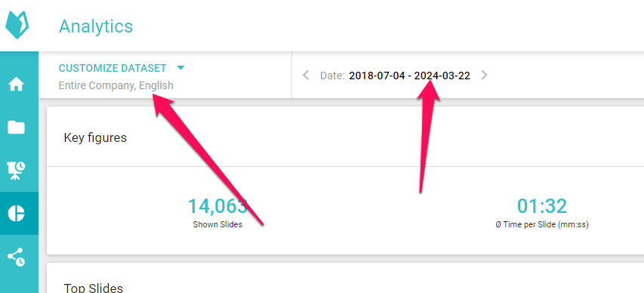This screenshot has height=293, width=644.
Task: Click the teal fox logo icon
Action: [17, 25]
